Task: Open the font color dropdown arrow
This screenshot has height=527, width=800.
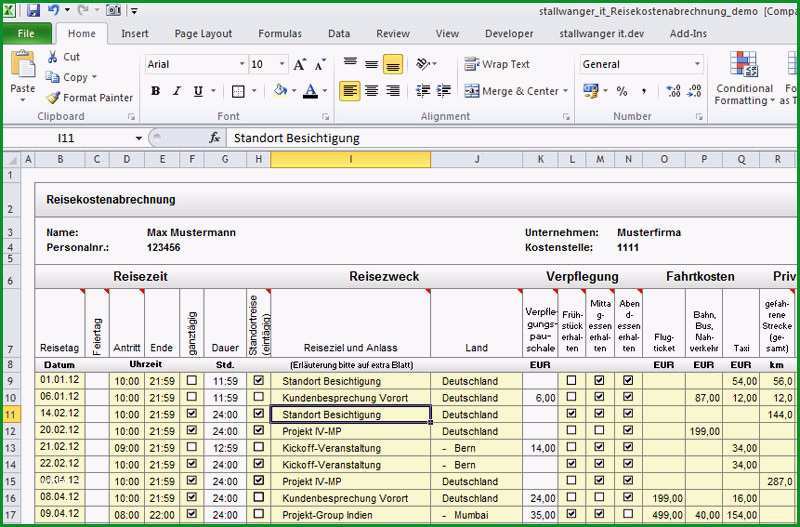Action: (x=325, y=91)
